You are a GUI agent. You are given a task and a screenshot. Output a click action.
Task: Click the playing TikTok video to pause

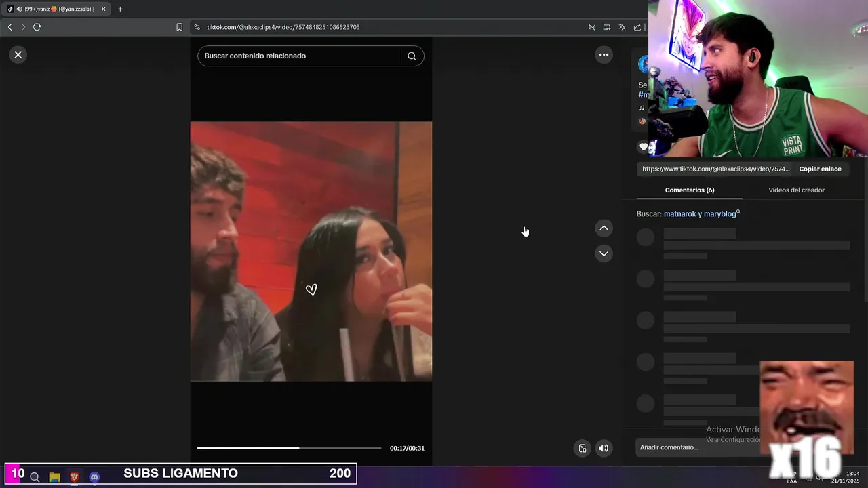pyautogui.click(x=311, y=251)
